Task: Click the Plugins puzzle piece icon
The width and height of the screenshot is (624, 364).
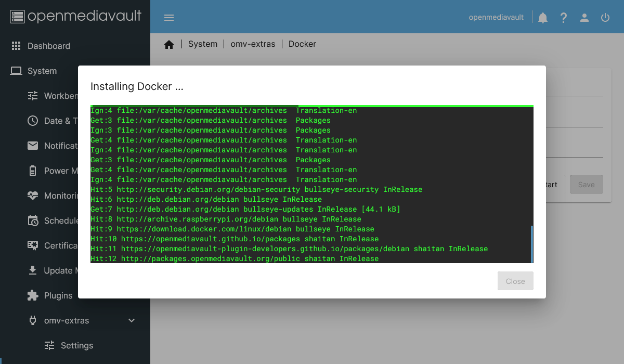Action: click(33, 295)
